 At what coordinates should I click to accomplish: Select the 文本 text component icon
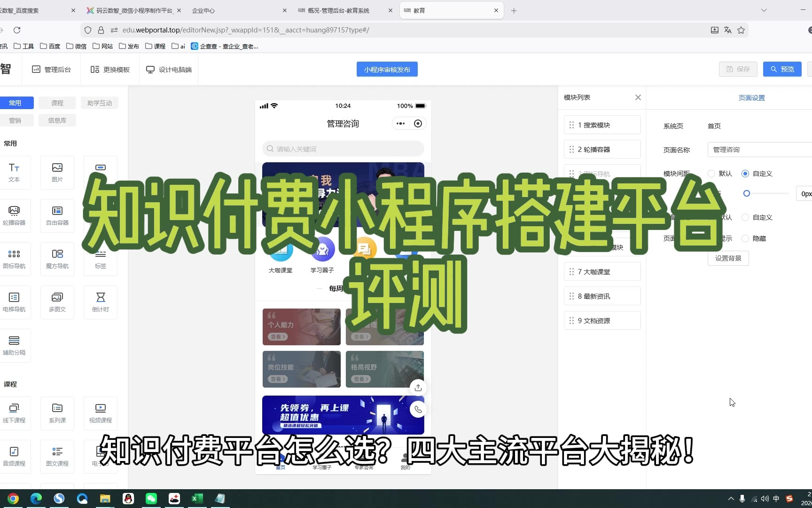click(x=14, y=172)
